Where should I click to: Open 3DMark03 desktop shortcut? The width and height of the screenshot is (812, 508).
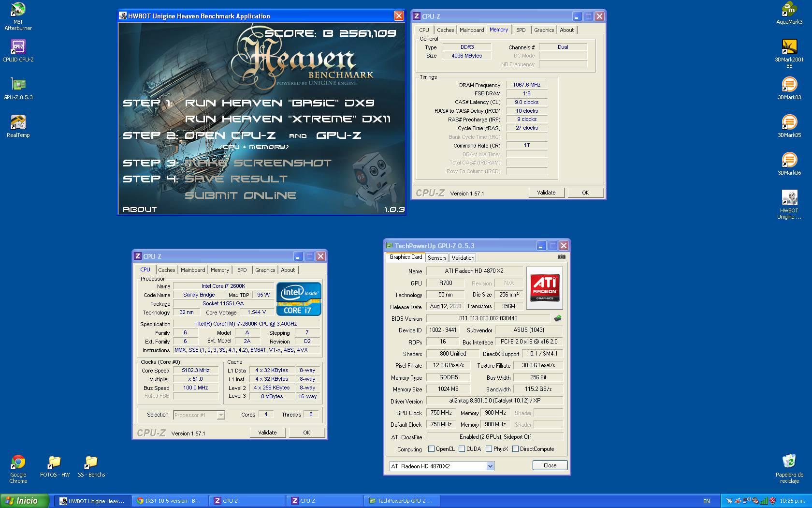coord(789,89)
